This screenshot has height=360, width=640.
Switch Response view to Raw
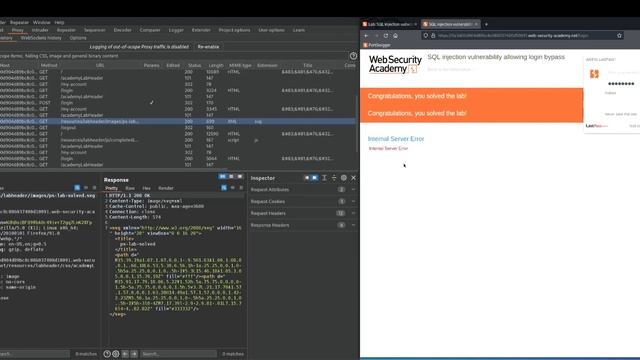130,188
